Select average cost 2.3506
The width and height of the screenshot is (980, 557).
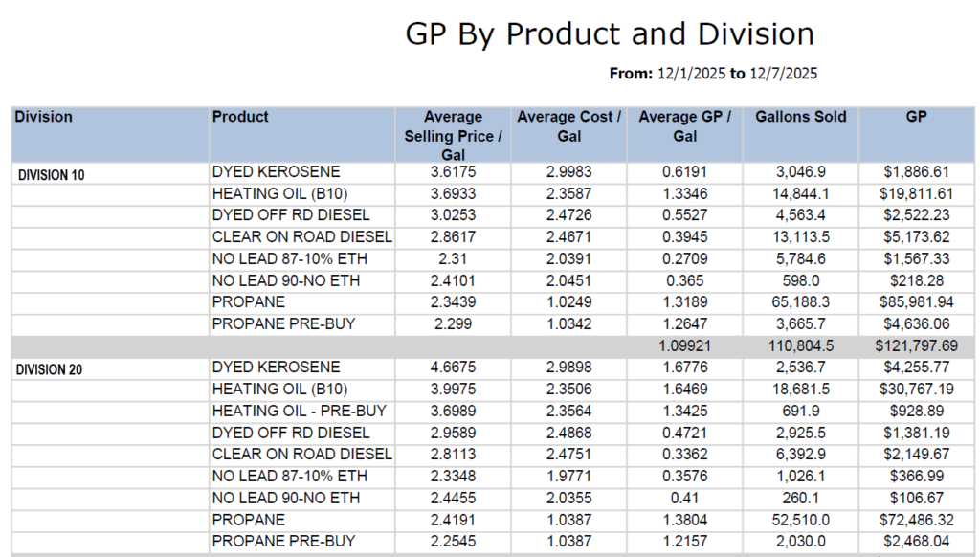568,389
